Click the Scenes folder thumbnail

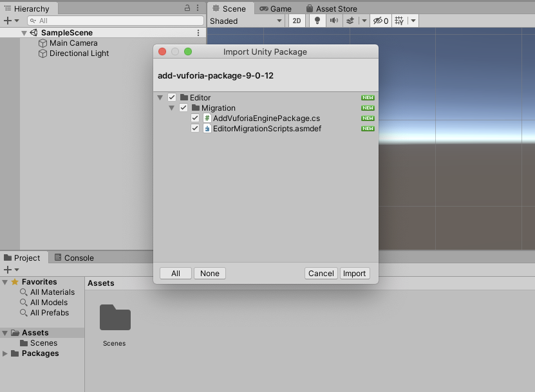click(115, 317)
